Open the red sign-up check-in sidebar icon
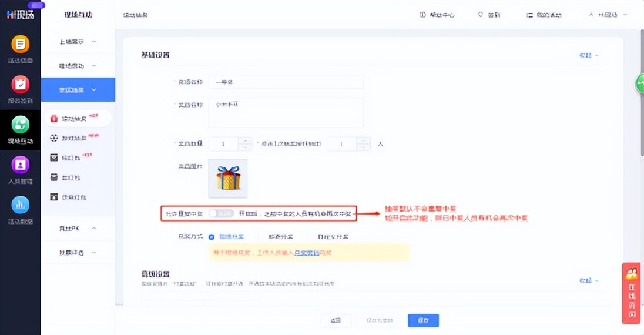 coord(20,84)
